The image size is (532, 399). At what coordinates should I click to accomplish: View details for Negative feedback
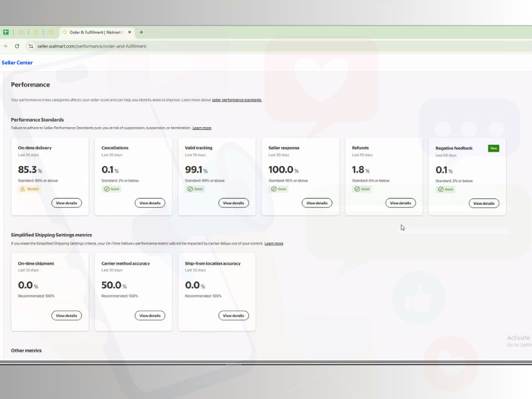484,203
